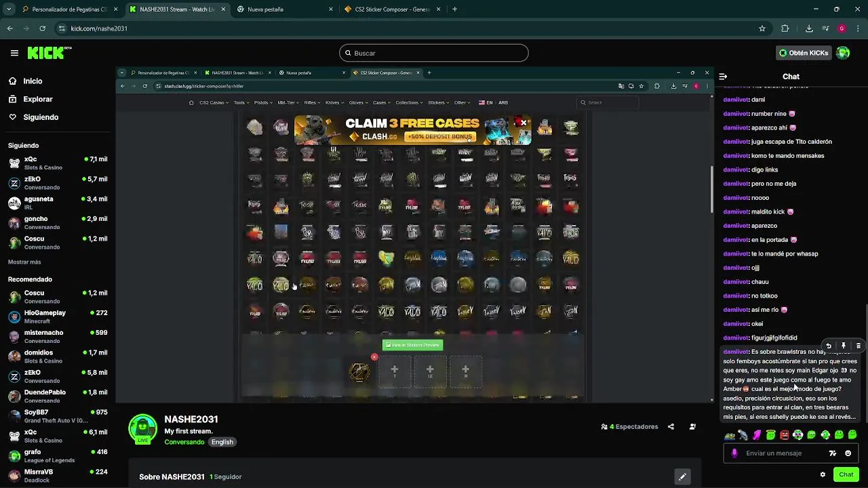868x488 pixels.
Task: Go back in Chrome
Action: pos(9,28)
